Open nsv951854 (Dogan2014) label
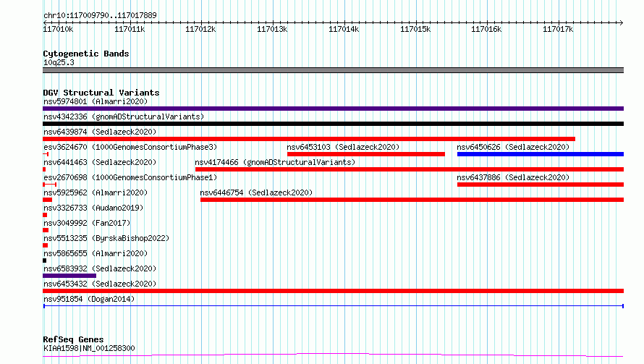The width and height of the screenshot is (644, 364). (x=89, y=299)
